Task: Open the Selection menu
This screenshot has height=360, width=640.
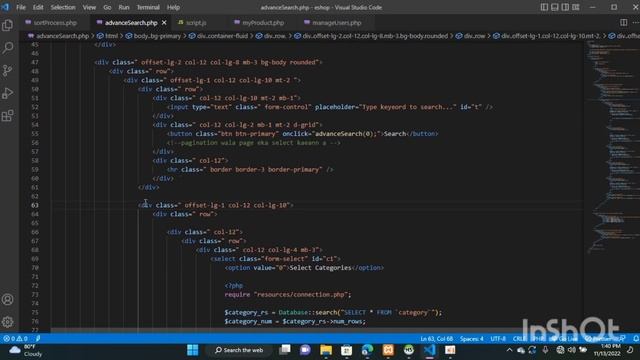Action: (x=63, y=7)
